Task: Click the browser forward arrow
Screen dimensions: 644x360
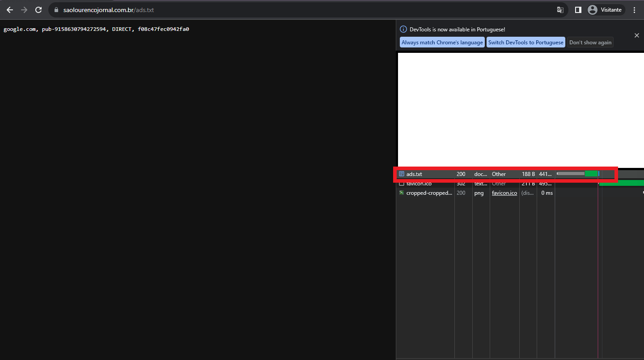Action: pos(24,10)
